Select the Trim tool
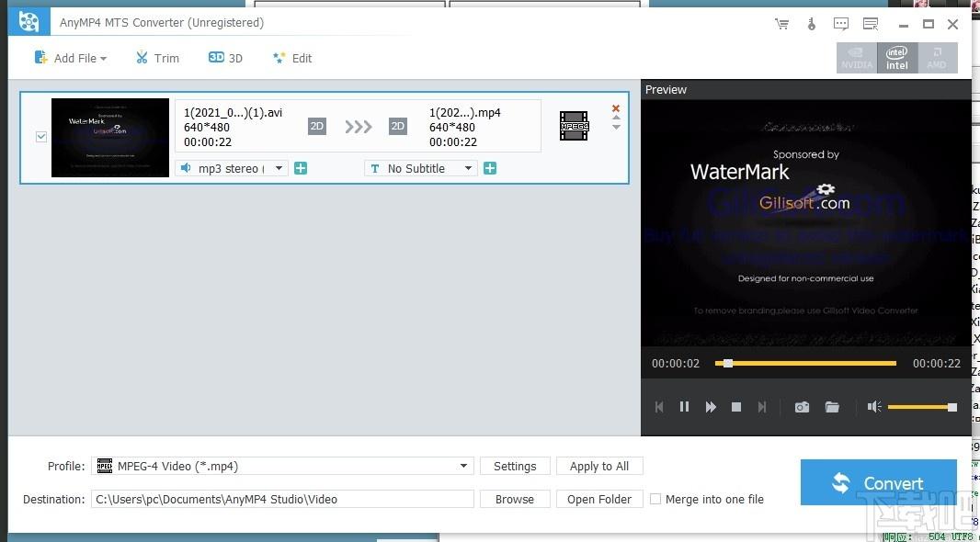 157,58
